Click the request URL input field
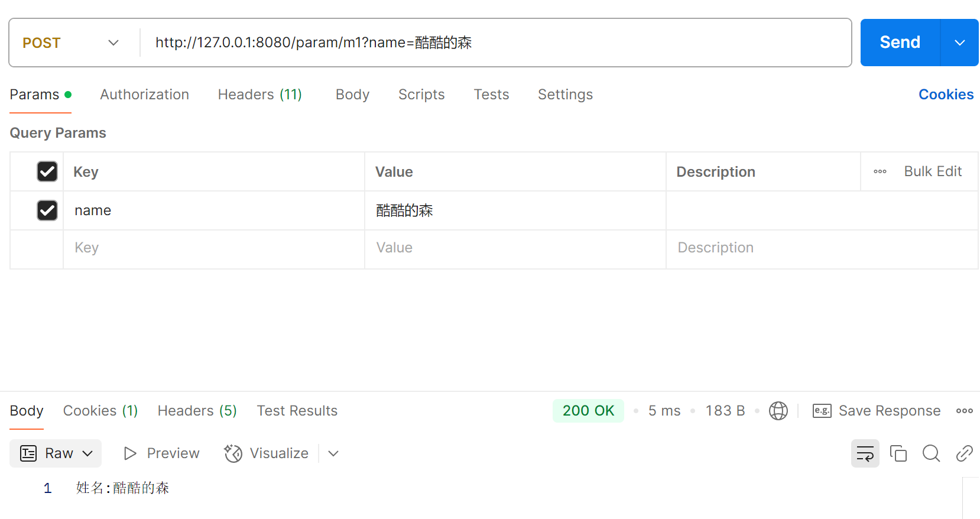Image resolution: width=980 pixels, height=519 pixels. (497, 43)
